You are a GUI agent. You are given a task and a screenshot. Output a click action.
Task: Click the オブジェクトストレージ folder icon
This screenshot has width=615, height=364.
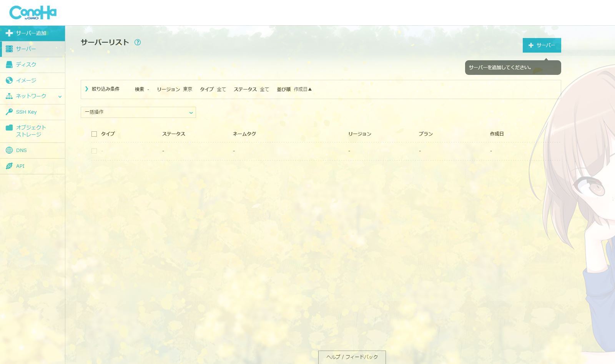[x=9, y=127]
